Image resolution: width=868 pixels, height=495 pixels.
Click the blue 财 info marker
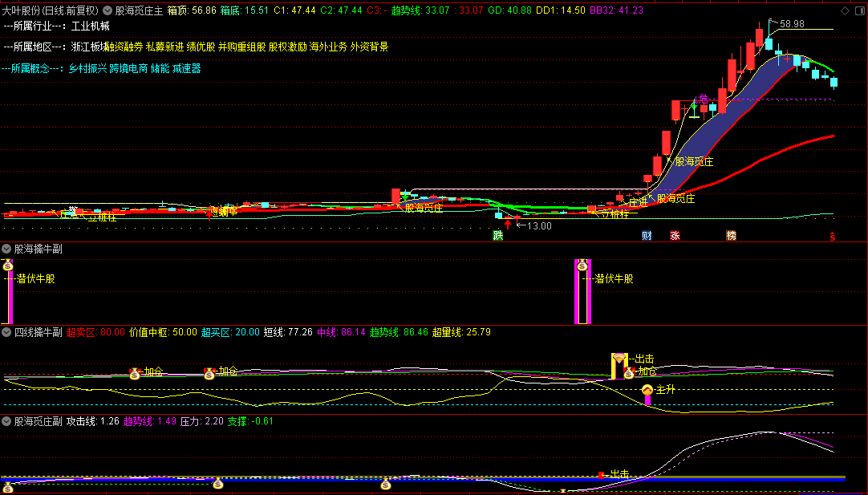click(x=647, y=236)
